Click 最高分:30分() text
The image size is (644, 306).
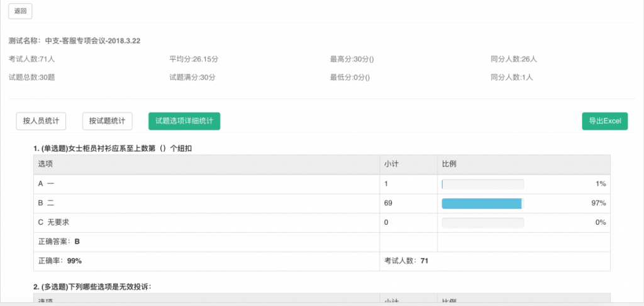[352, 59]
